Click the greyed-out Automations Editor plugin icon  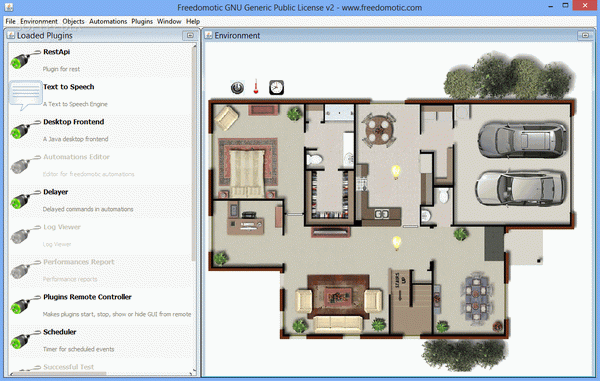pos(25,165)
